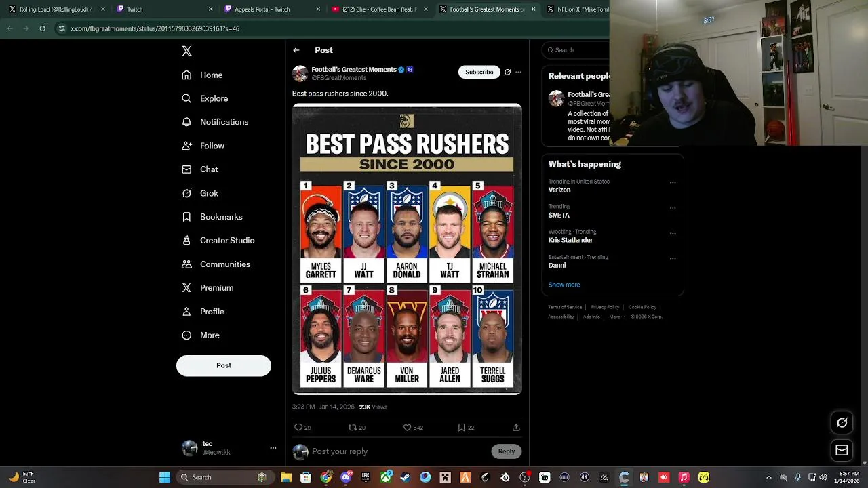Open options for the Verizon trend

[673, 182]
